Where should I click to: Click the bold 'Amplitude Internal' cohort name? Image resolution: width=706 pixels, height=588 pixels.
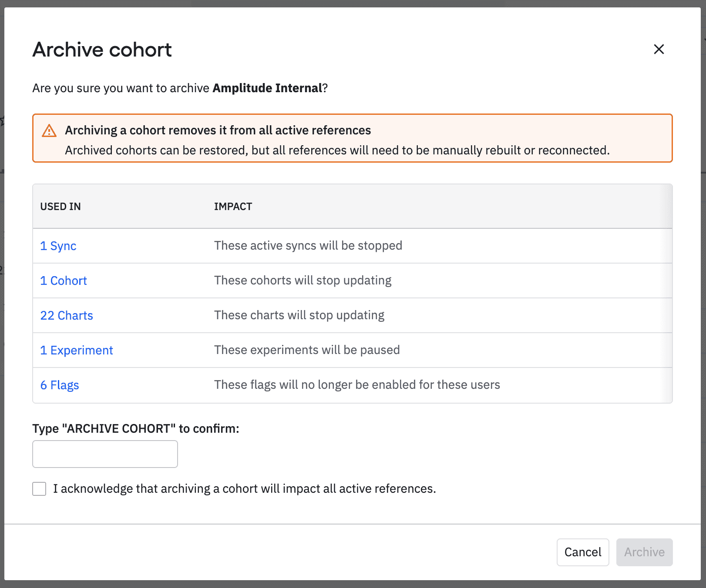click(267, 88)
